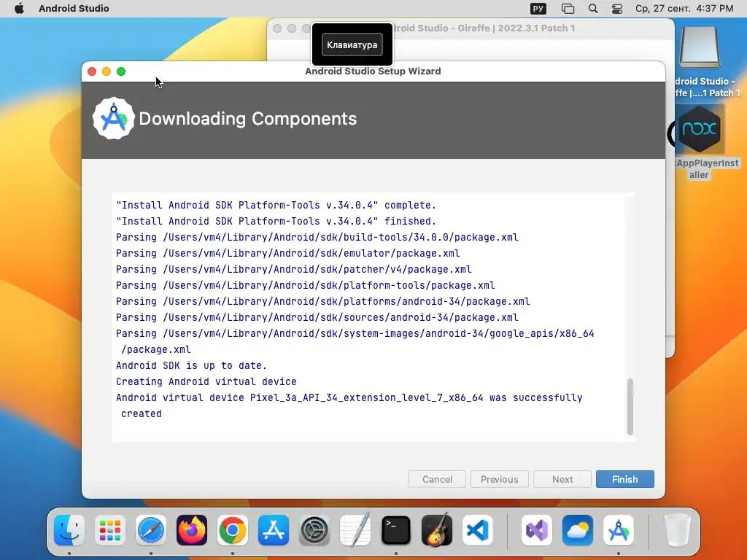Launch Safari from the Dock
The height and width of the screenshot is (560, 747).
pos(151,530)
